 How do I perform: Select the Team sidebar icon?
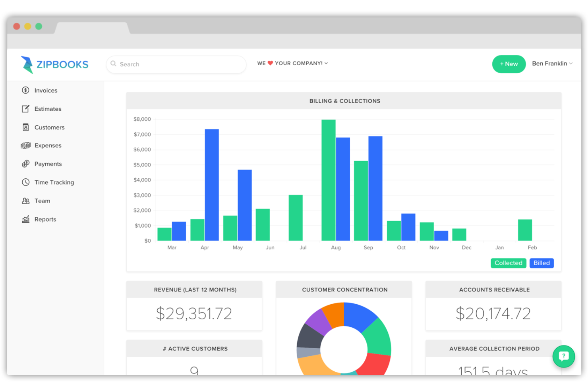(25, 201)
